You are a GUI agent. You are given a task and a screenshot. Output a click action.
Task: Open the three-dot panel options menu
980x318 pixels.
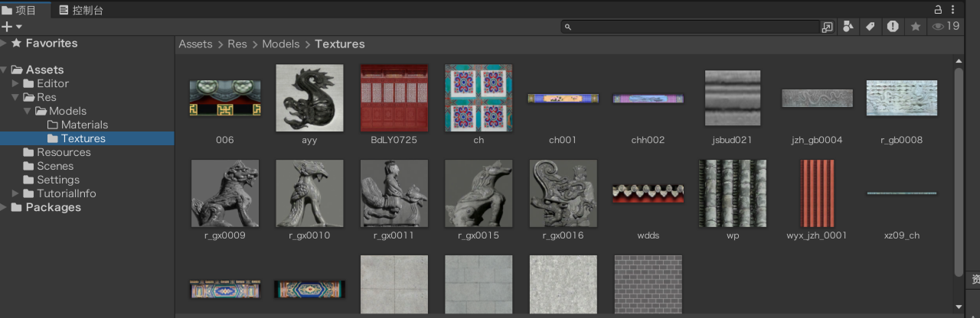pos(953,9)
